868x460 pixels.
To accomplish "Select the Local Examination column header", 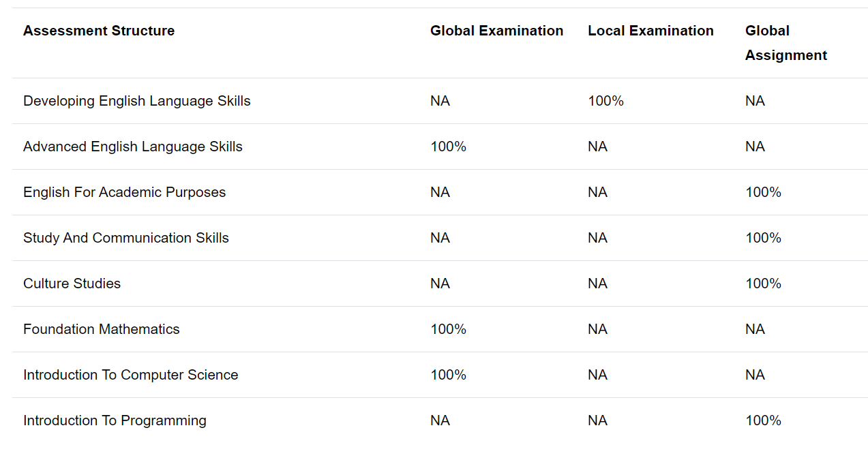I will pyautogui.click(x=650, y=31).
